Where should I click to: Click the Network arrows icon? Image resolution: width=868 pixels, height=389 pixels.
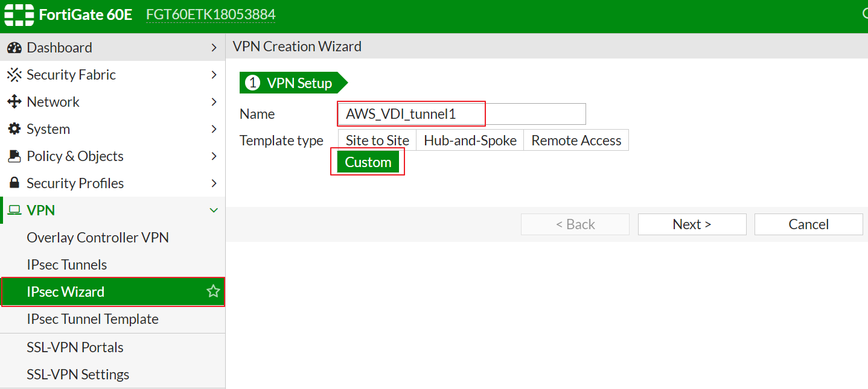pos(14,102)
